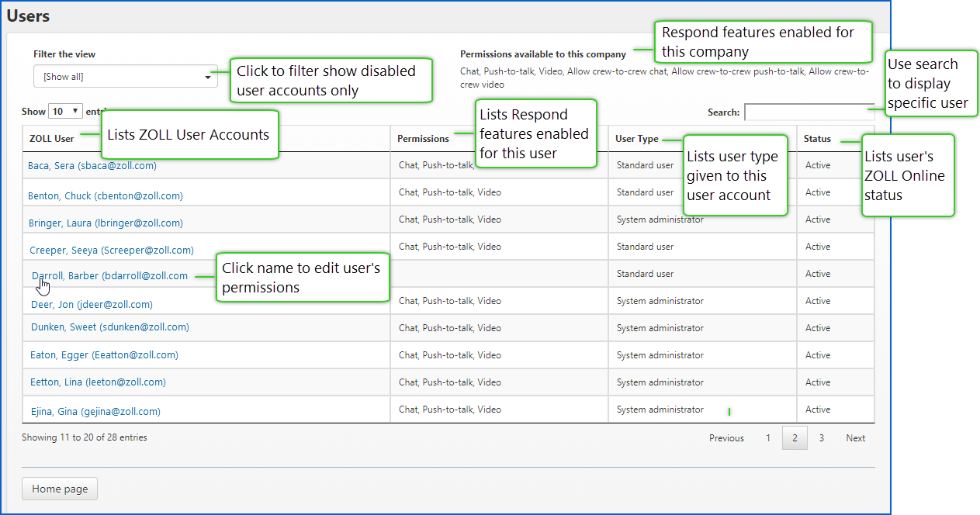Open the Filter the view dropdown

coord(125,77)
